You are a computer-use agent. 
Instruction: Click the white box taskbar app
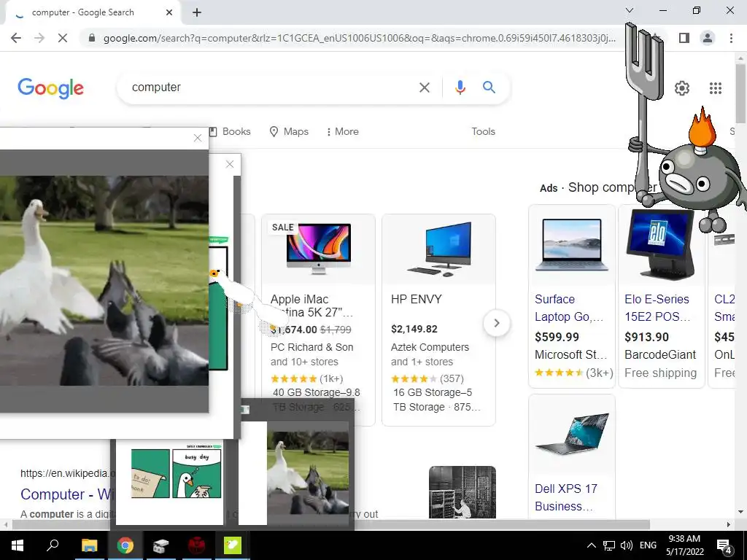click(x=161, y=545)
